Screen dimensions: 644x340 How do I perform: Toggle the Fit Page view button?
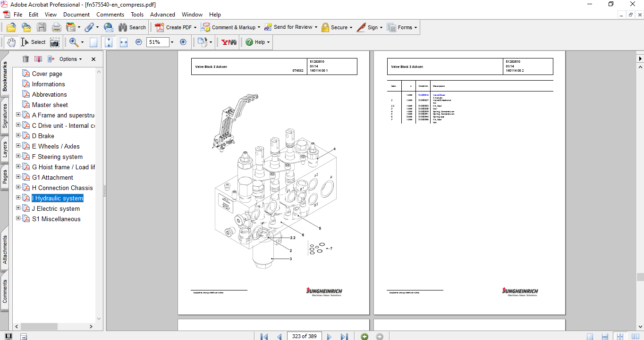tap(109, 42)
